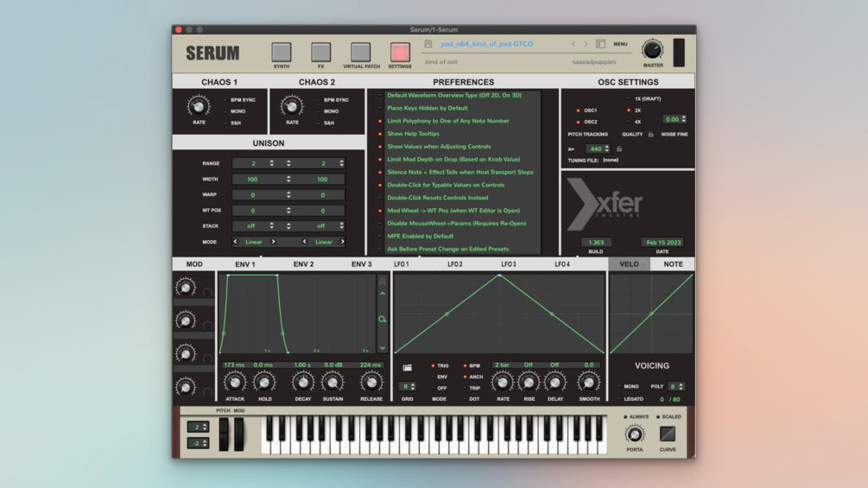
Task: Select next left unison MODE arrow
Action: (273, 242)
